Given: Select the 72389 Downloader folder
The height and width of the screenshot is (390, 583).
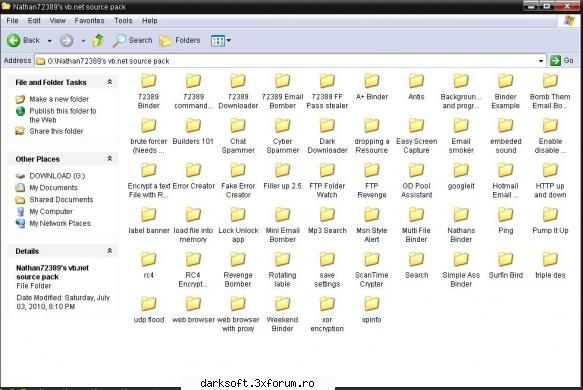Looking at the screenshot, I should 238,91.
